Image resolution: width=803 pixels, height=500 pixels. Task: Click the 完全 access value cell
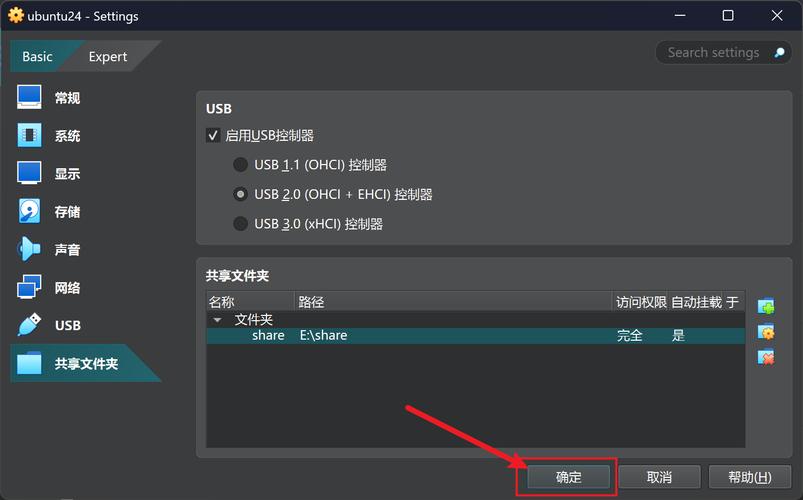click(629, 336)
